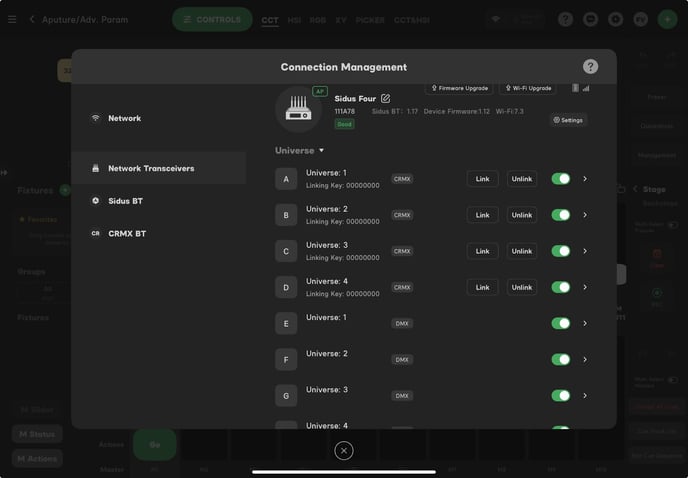The width and height of the screenshot is (688, 478).
Task: Disable output A Universe 1 CRMX
Action: click(x=561, y=179)
